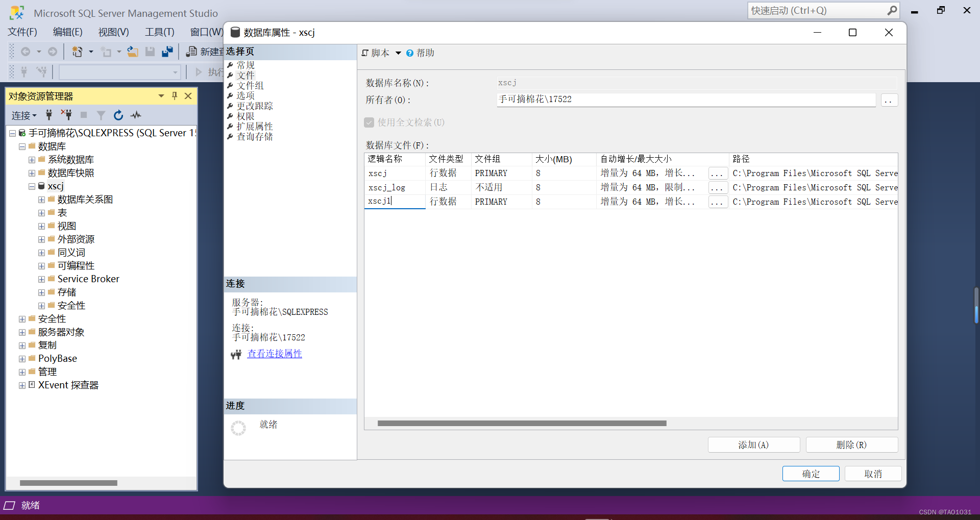Click the wrench icon beside 常规 page
Screen dimensions: 980x520
pos(230,65)
